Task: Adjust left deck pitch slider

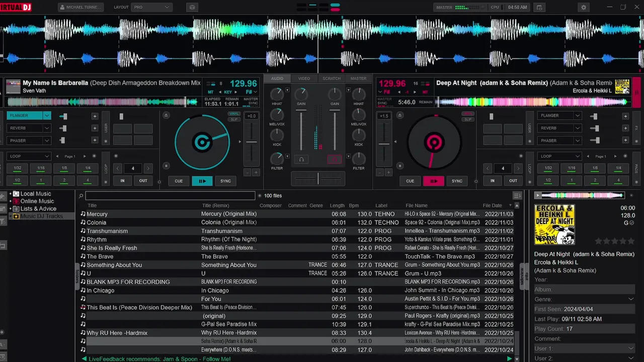Action: [x=251, y=142]
